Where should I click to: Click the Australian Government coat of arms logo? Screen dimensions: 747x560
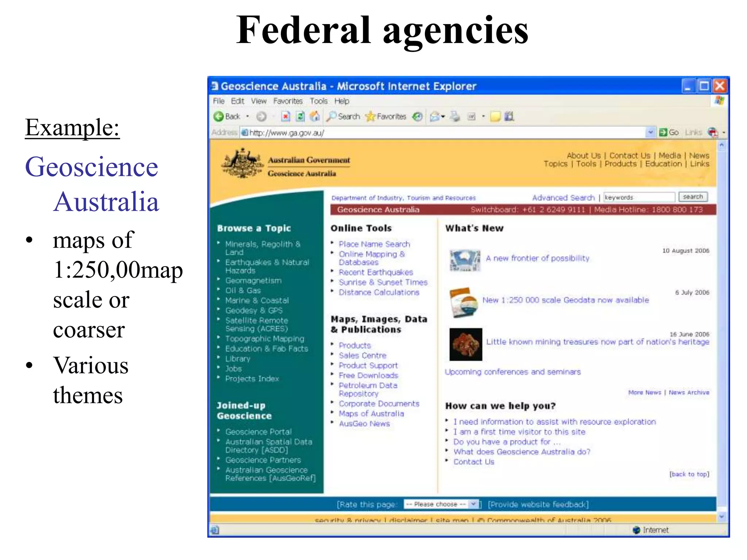[242, 163]
